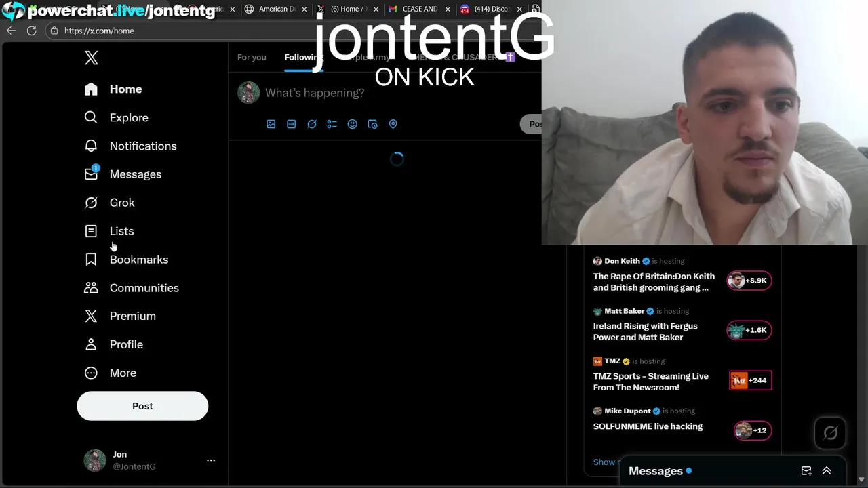Switch to the Following tab

click(304, 58)
